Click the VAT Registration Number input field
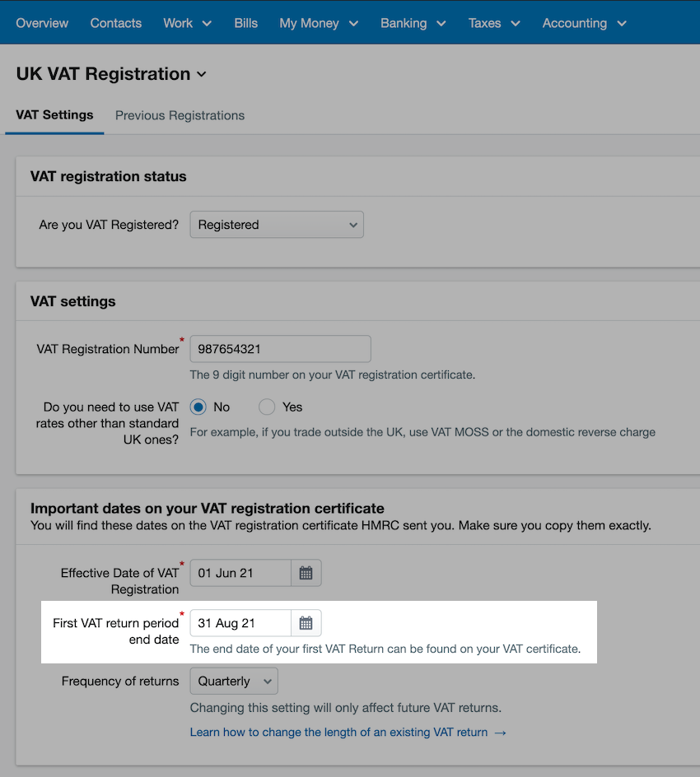Image resolution: width=700 pixels, height=777 pixels. pyautogui.click(x=280, y=349)
